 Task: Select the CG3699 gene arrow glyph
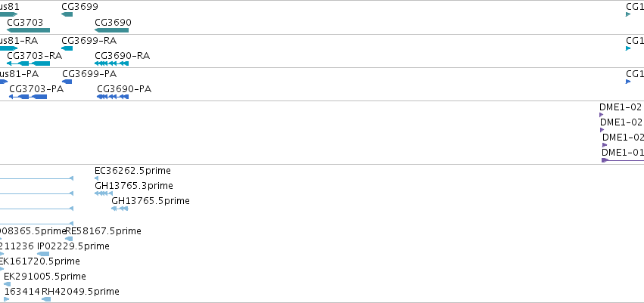coord(67,15)
